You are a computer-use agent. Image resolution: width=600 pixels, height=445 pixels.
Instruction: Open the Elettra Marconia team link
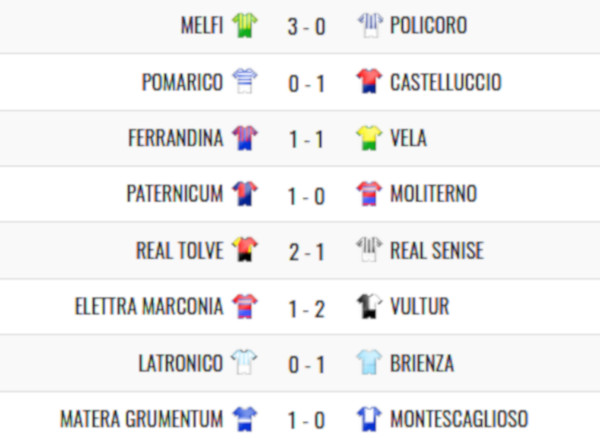[x=149, y=306]
